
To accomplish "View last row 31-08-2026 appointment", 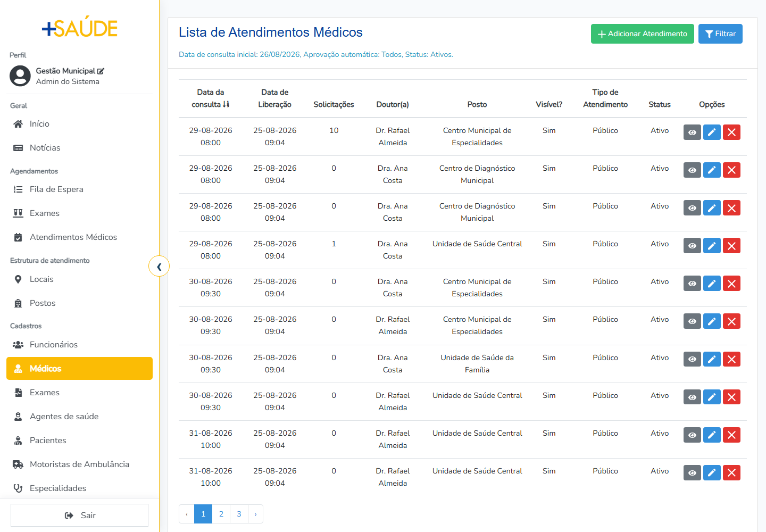I will pos(692,473).
